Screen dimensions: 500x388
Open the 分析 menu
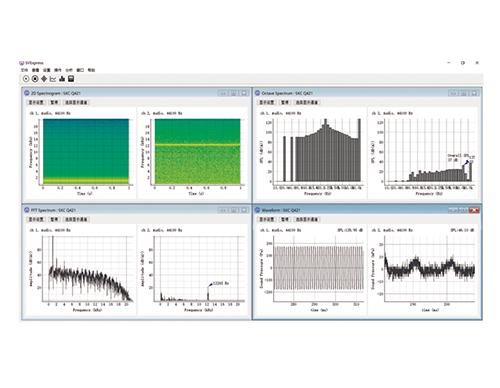pos(69,70)
